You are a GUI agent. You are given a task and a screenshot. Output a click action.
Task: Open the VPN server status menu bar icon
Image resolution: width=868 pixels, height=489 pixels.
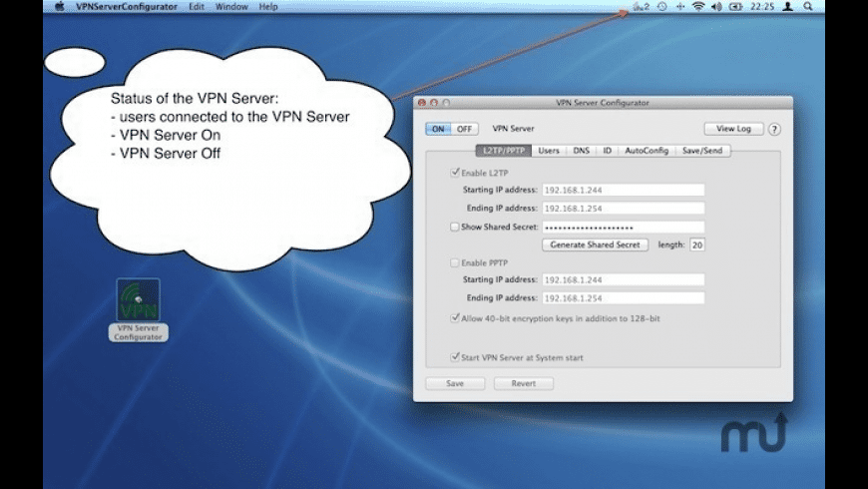(642, 7)
